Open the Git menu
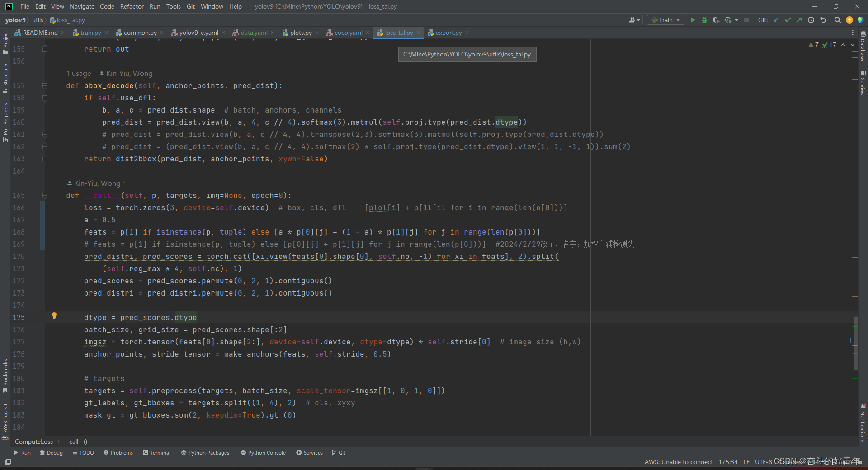 190,6
